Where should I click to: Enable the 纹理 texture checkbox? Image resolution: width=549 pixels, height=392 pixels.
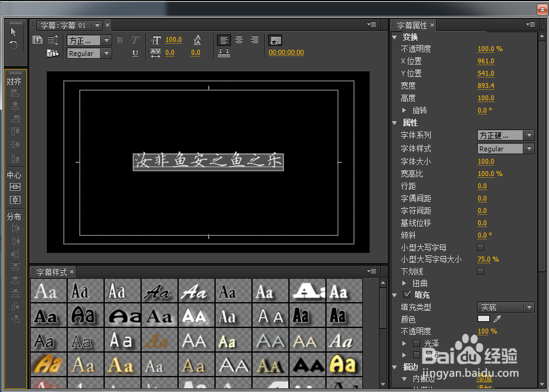tap(417, 355)
